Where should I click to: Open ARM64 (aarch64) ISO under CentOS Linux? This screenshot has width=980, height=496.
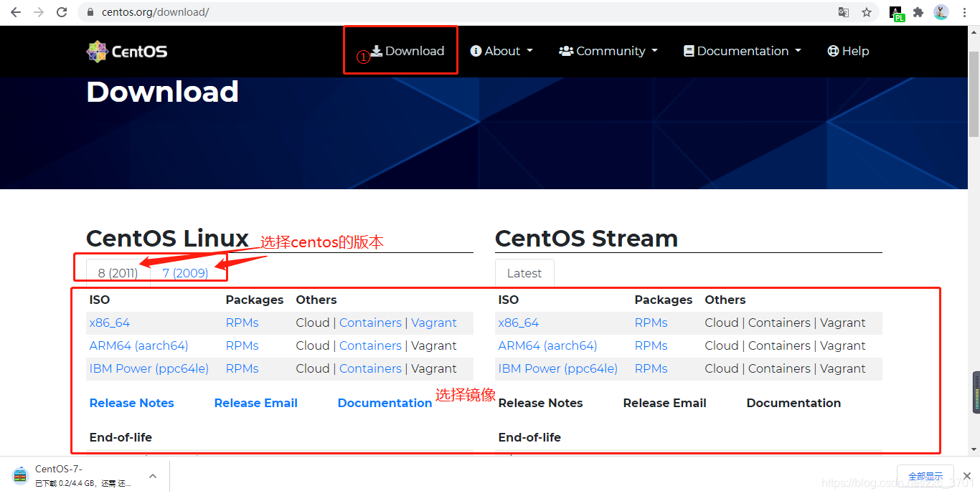point(138,345)
